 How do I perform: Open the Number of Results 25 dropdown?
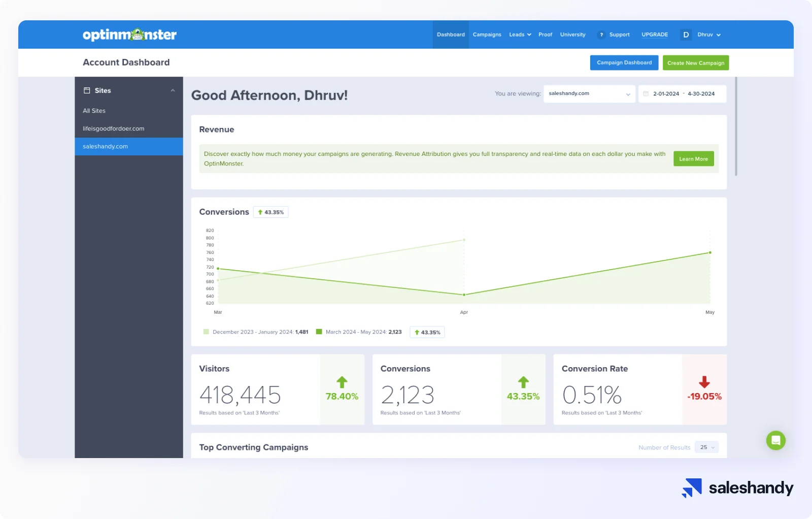(x=706, y=447)
